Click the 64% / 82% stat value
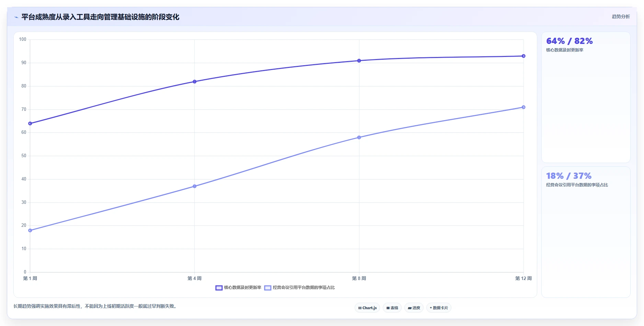644x326 pixels. pyautogui.click(x=570, y=41)
